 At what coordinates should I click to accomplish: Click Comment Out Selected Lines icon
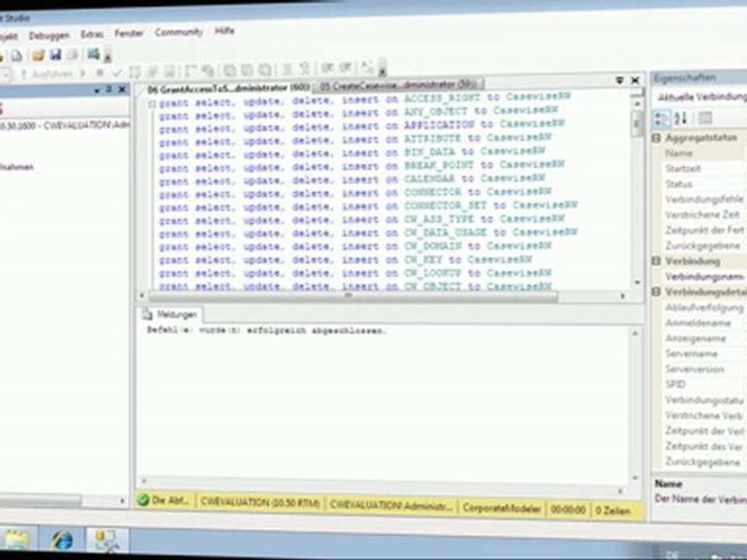pos(286,69)
